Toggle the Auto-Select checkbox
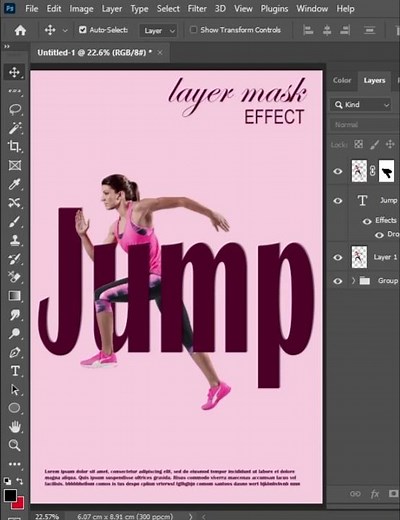The height and width of the screenshot is (520, 400). point(83,30)
